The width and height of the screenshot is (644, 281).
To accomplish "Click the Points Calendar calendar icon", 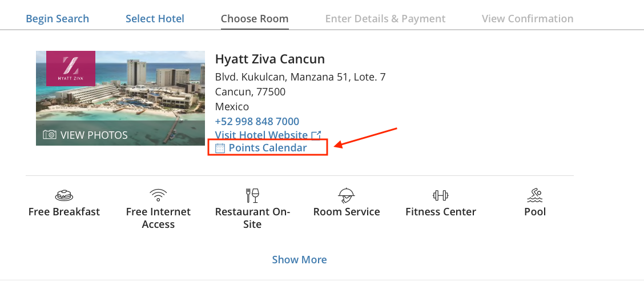I will (x=220, y=148).
